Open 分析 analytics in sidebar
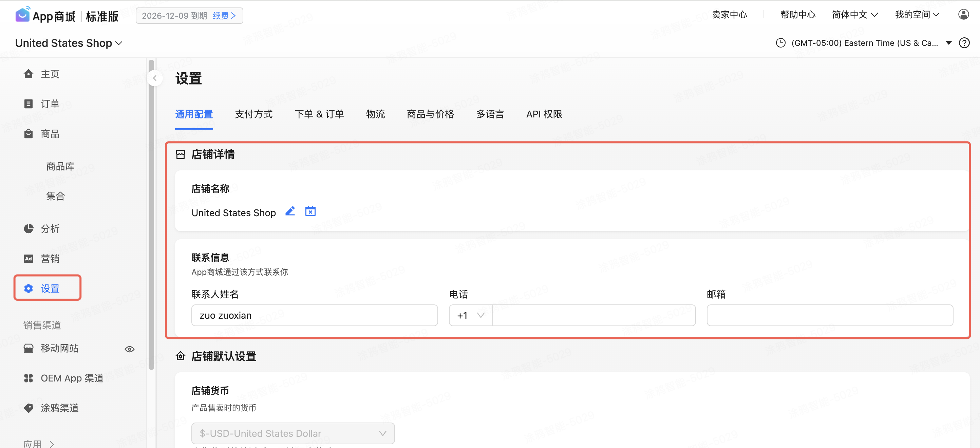The height and width of the screenshot is (448, 980). 50,229
